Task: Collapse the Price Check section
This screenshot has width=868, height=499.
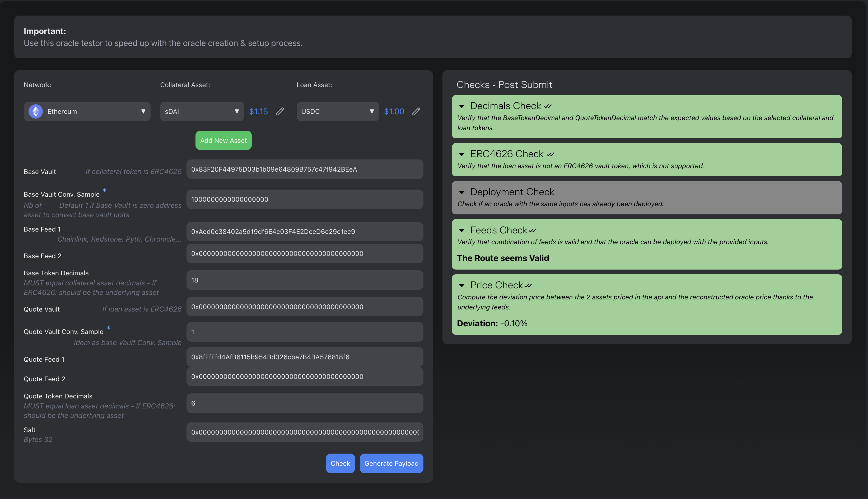Action: [x=461, y=285]
